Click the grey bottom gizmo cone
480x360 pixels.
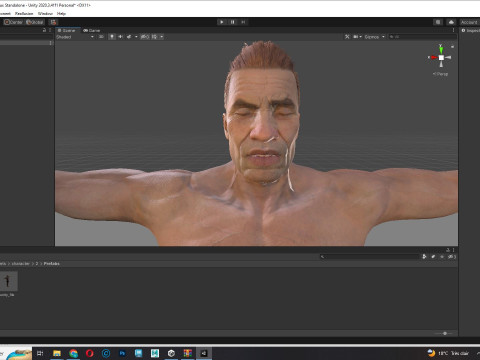tap(441, 64)
